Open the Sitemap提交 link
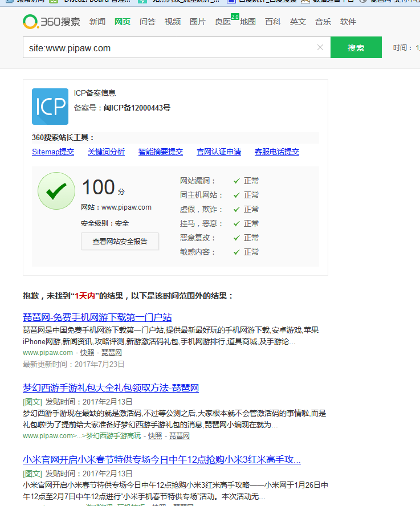 pyautogui.click(x=53, y=152)
